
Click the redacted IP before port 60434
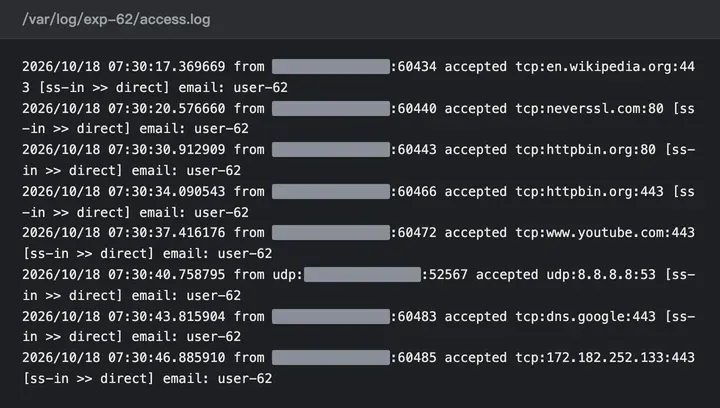(x=331, y=67)
